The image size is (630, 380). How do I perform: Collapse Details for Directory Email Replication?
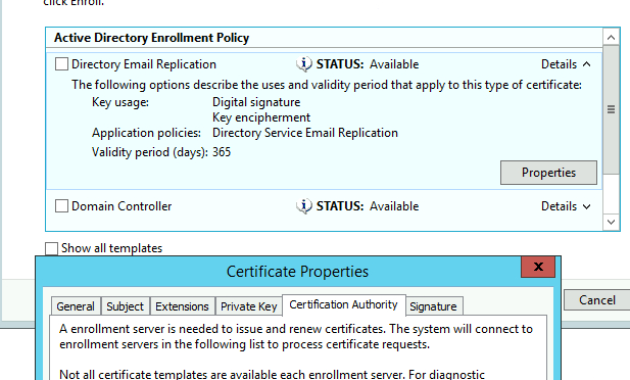point(566,64)
